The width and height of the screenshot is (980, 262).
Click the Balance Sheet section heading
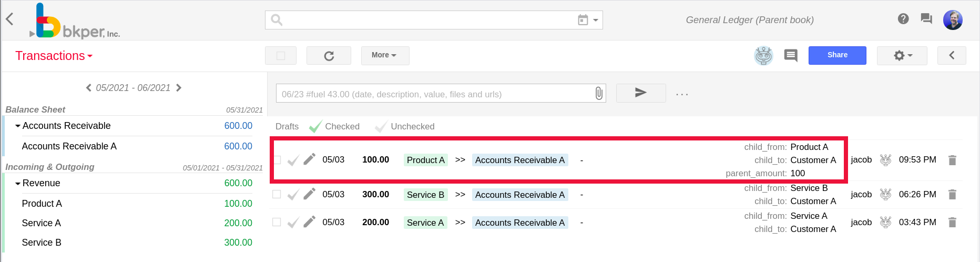[x=35, y=109]
